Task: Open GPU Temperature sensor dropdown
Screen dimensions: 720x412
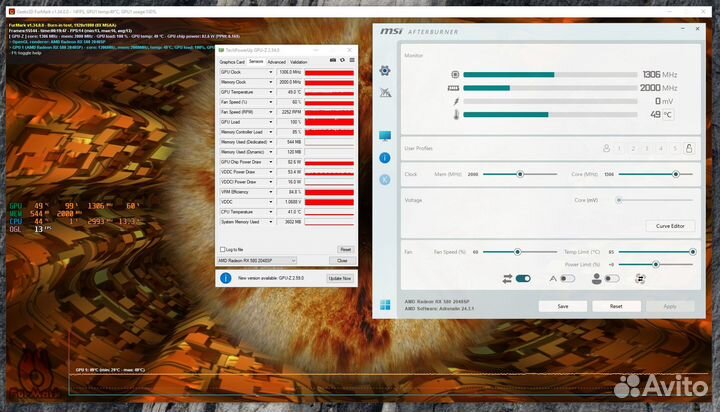Action: click(270, 92)
